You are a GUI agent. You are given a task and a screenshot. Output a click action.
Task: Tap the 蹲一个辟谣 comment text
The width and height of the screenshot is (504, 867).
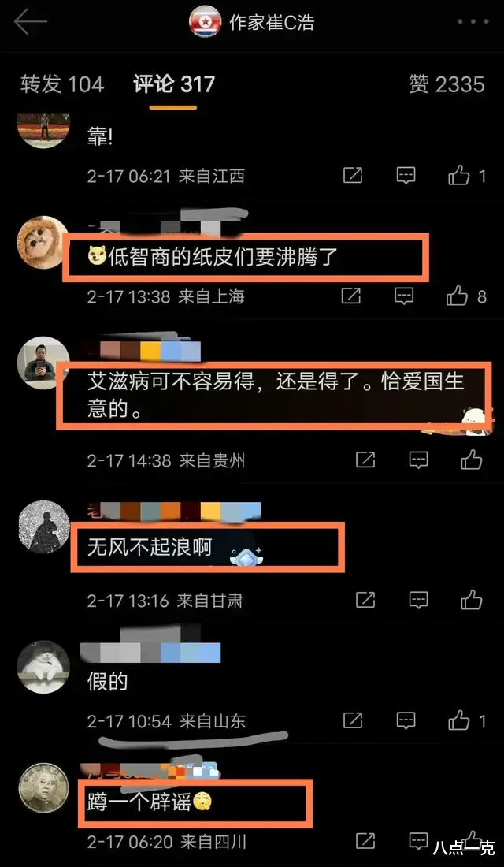[139, 802]
